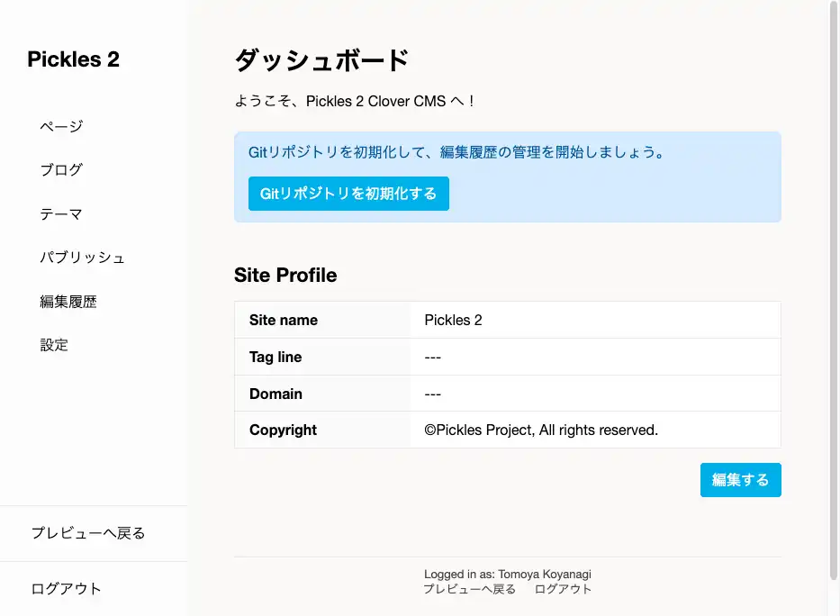Viewport: 840px width, 616px height.
Task: Click the ダッシュボード page heading
Action: 321,60
